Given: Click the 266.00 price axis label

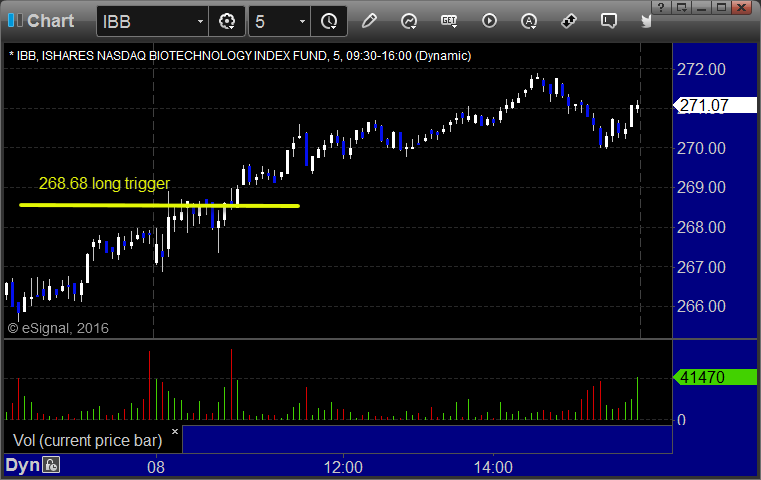Looking at the screenshot, I should [701, 306].
